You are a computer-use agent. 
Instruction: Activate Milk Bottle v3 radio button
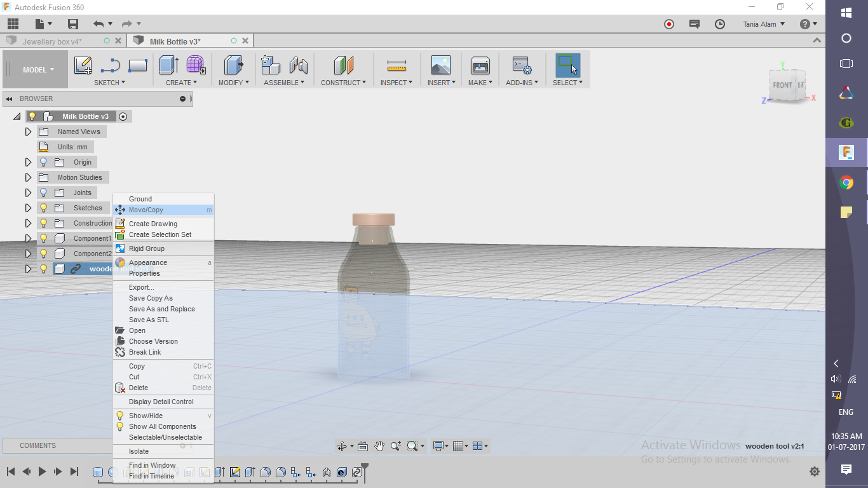tap(123, 116)
